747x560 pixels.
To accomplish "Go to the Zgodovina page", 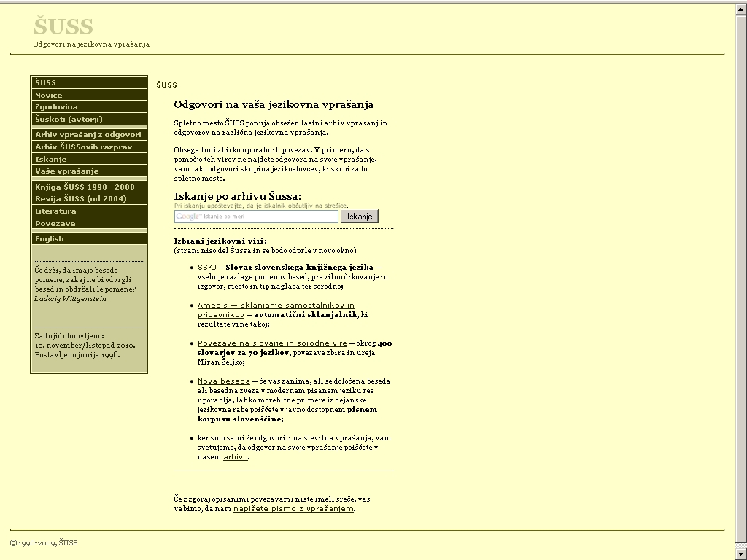I will click(56, 106).
